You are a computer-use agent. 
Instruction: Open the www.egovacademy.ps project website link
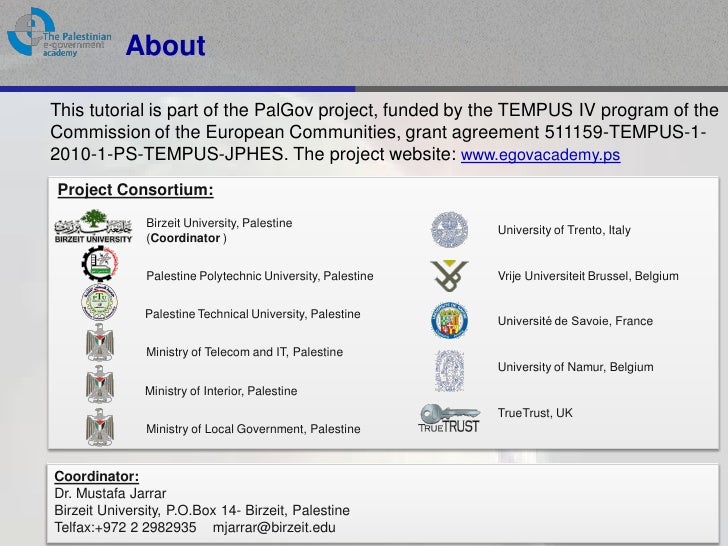click(540, 154)
